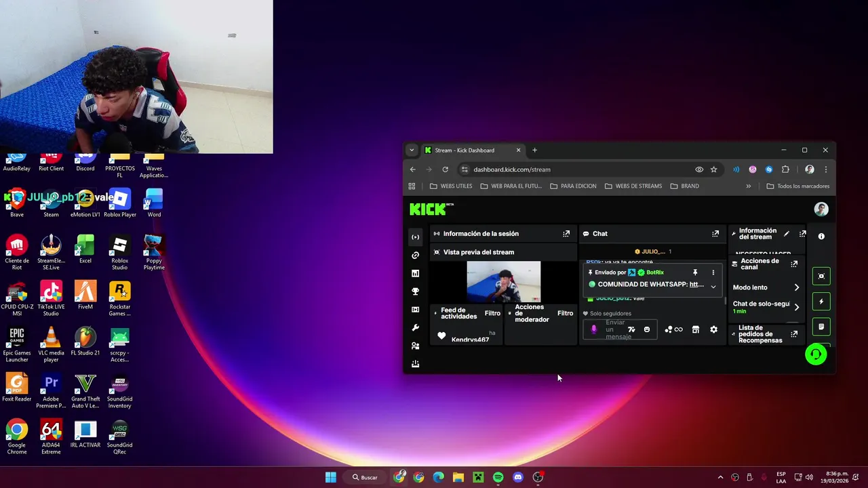Screen dimensions: 868x488
Task: Pop out Lista de pedidos de Recompensas
Action: [794, 333]
